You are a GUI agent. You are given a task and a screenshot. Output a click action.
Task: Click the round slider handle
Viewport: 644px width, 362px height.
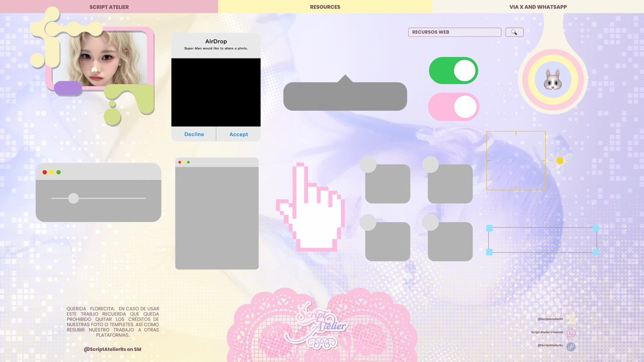coord(74,198)
